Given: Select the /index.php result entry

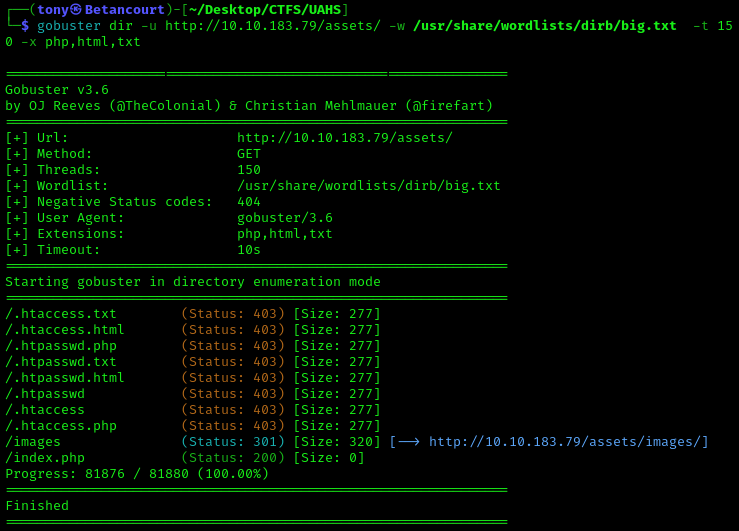Looking at the screenshot, I should pyautogui.click(x=45, y=458).
